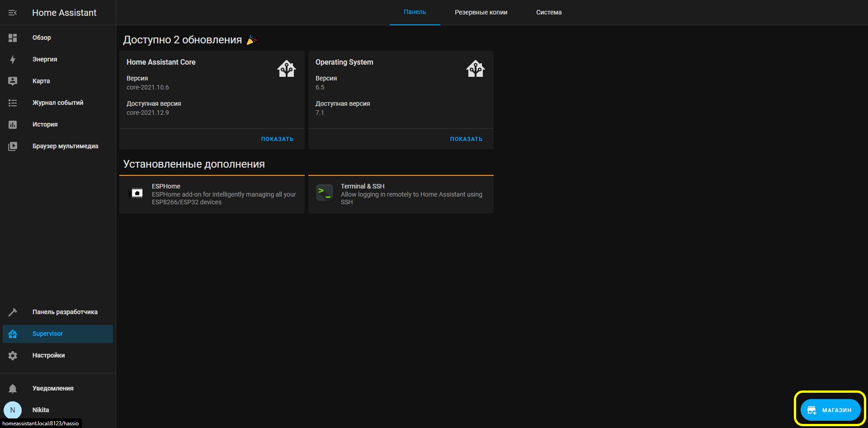Open Панель разработчика in the sidebar
This screenshot has height=428, width=868.
(x=58, y=312)
